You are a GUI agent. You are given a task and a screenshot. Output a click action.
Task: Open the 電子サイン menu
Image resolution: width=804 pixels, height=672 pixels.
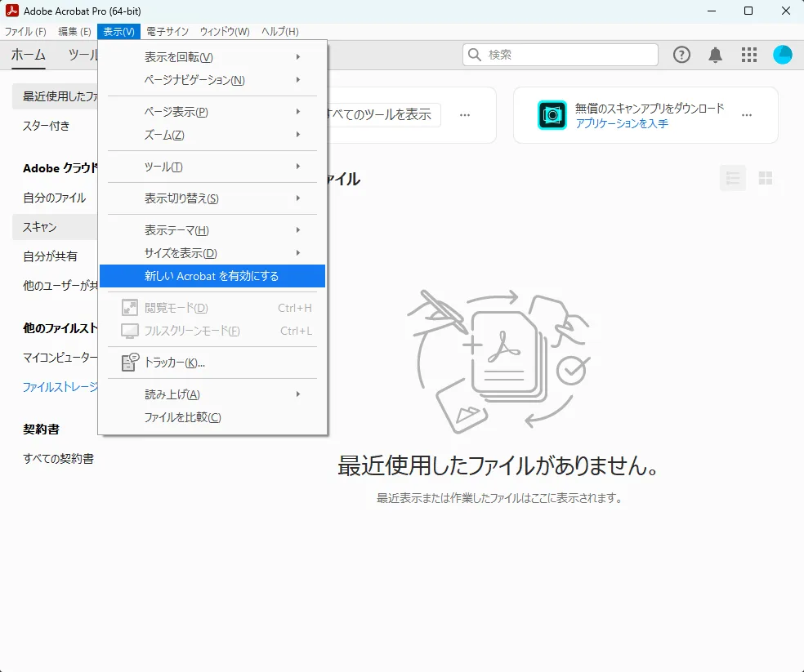tap(167, 32)
